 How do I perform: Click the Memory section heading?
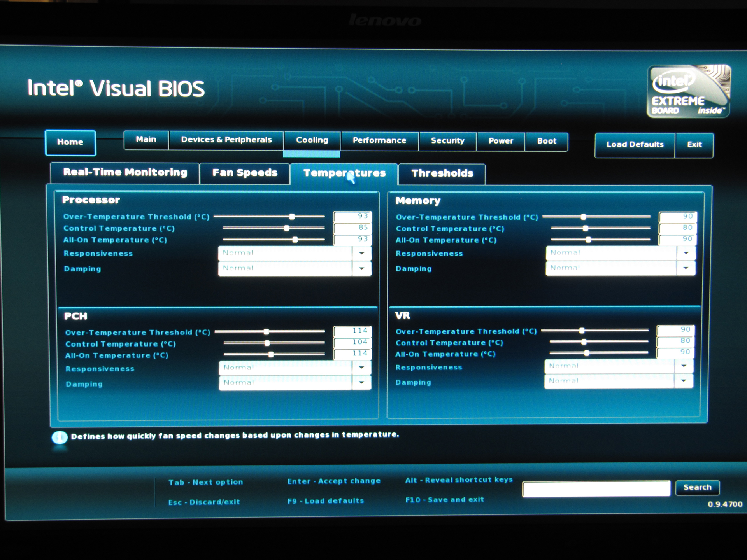pyautogui.click(x=418, y=201)
